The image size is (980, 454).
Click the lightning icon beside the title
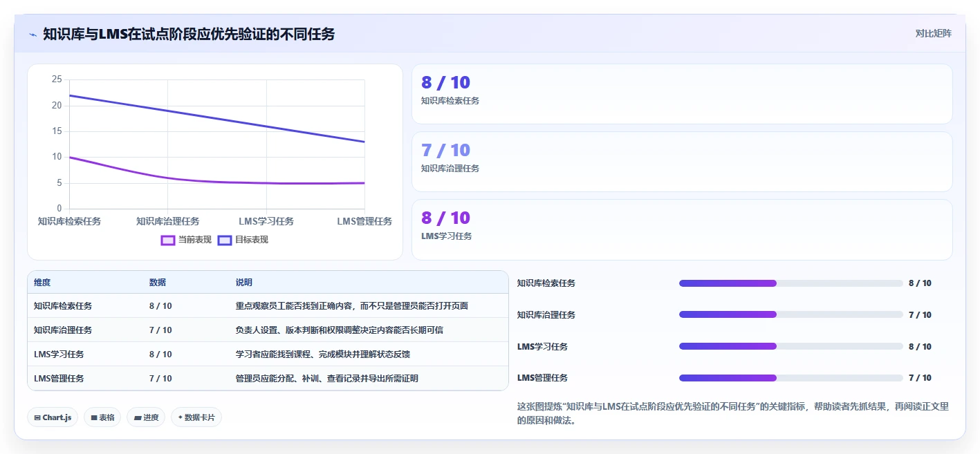click(x=33, y=34)
